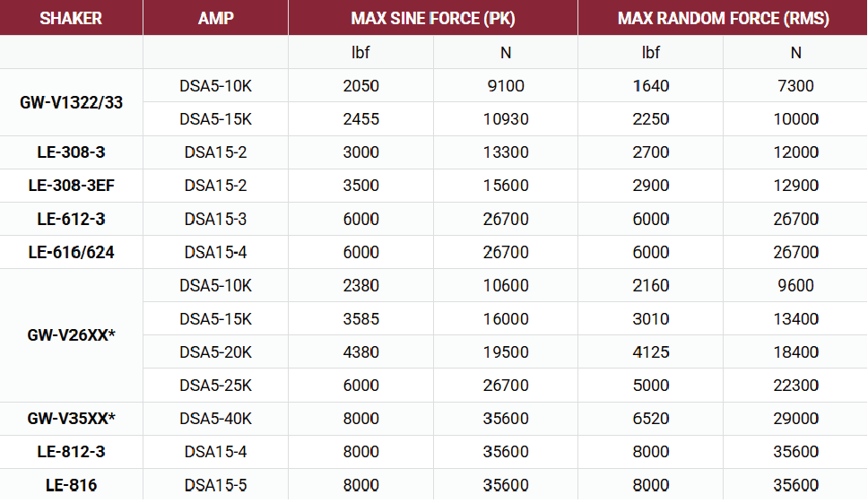Click the DSA5-20K amp entry

(x=215, y=352)
